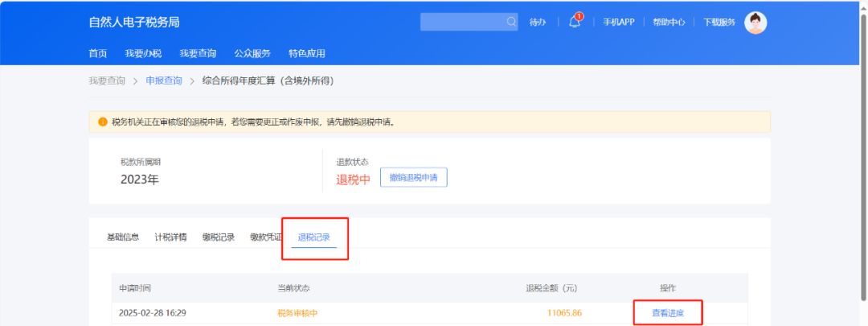Focus the header search box

click(469, 22)
